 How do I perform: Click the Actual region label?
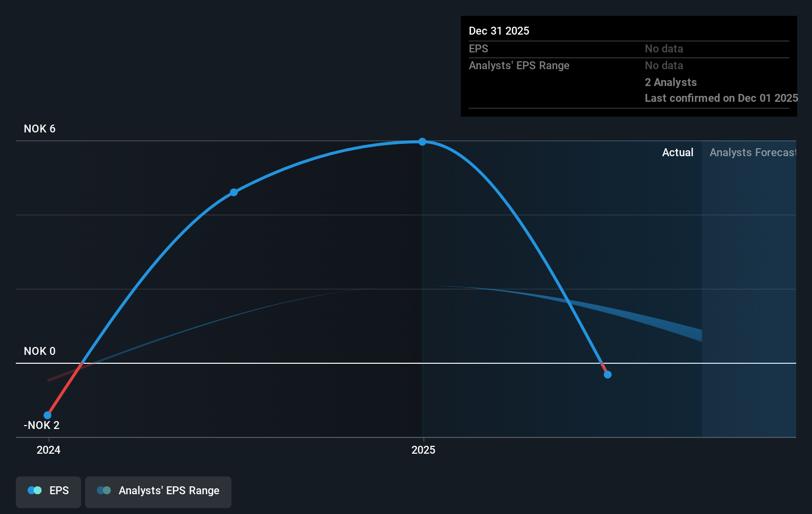(x=677, y=153)
